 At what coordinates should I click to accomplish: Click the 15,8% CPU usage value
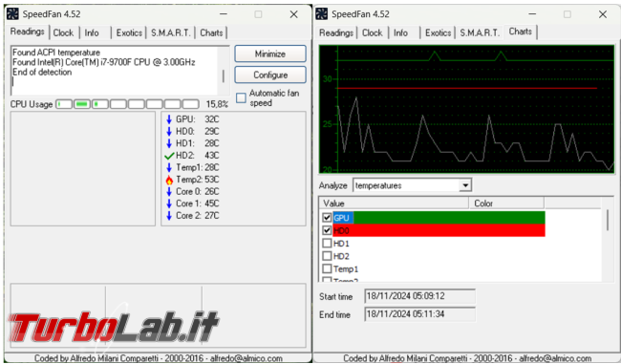pyautogui.click(x=217, y=104)
